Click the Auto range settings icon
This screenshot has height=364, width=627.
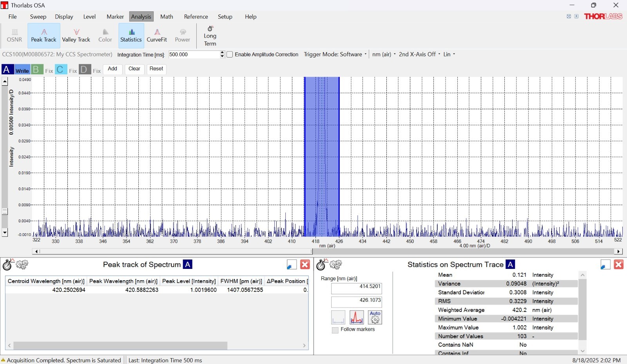375,317
